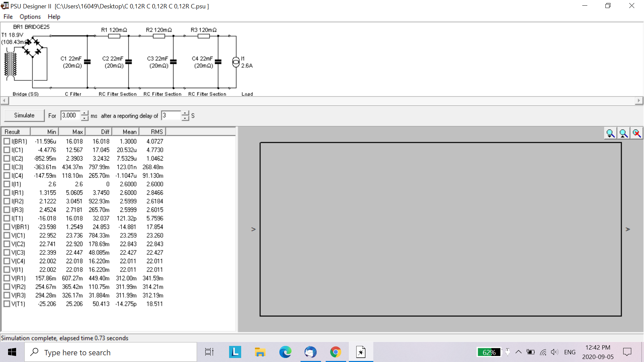Image resolution: width=644 pixels, height=362 pixels.
Task: Check the V(C4) result checkbox
Action: pos(7,261)
